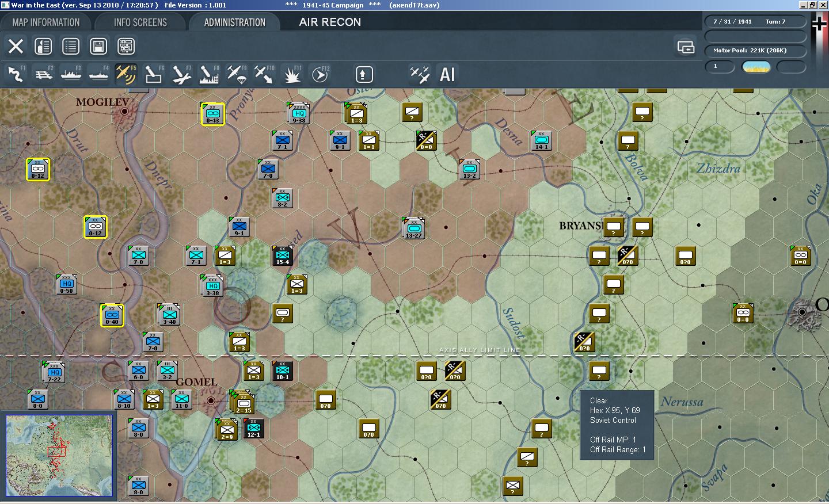The image size is (829, 504).
Task: Select the F6 bomb unit mode icon
Action: [x=153, y=74]
